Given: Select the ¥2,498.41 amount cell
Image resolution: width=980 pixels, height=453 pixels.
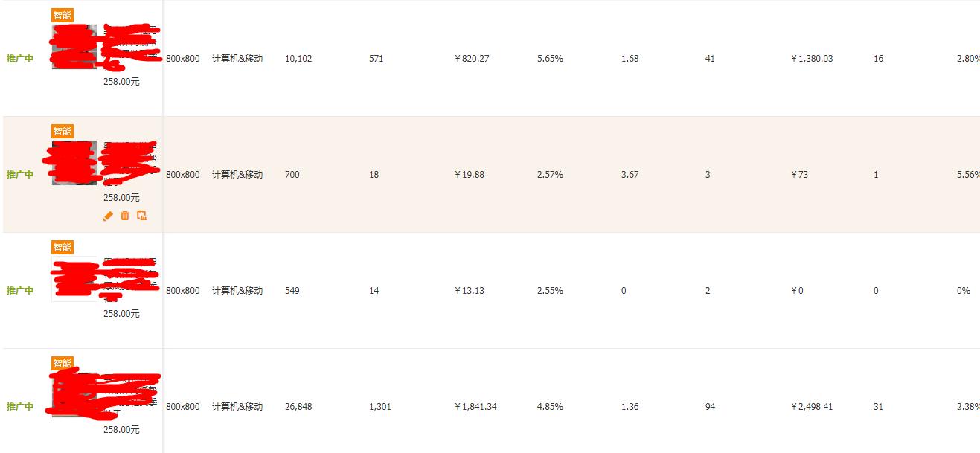Looking at the screenshot, I should click(x=812, y=407).
